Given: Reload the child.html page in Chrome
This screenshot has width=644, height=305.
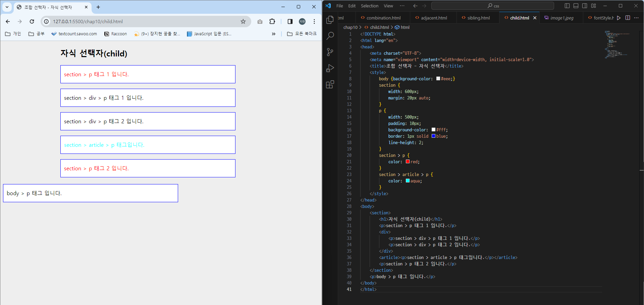Looking at the screenshot, I should click(32, 21).
